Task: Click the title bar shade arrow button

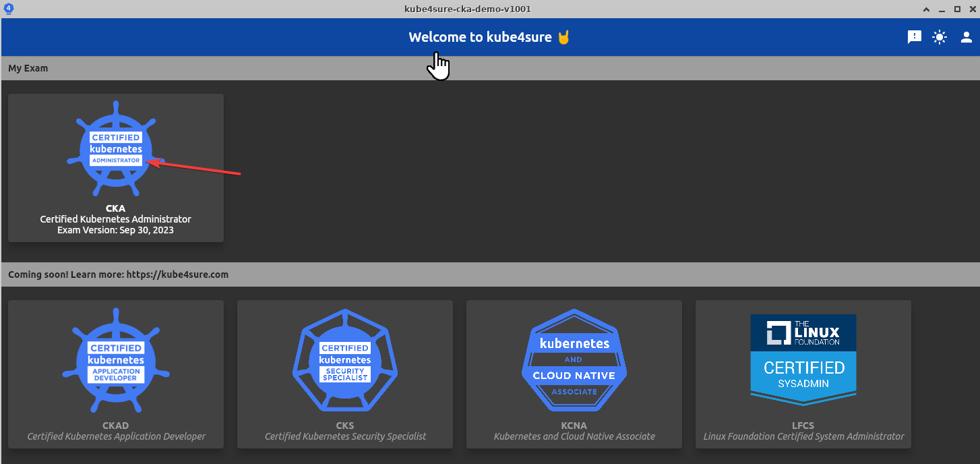Action: pyautogui.click(x=927, y=9)
